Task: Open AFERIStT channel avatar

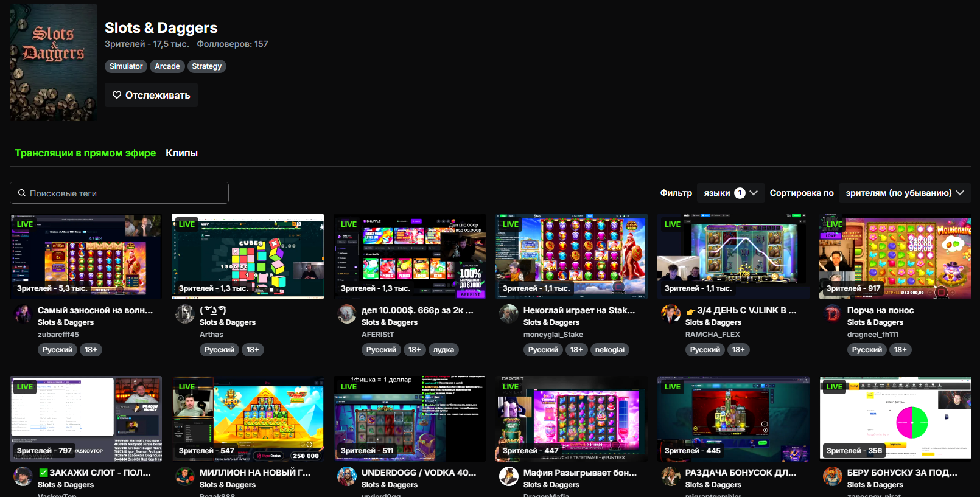Action: (347, 314)
